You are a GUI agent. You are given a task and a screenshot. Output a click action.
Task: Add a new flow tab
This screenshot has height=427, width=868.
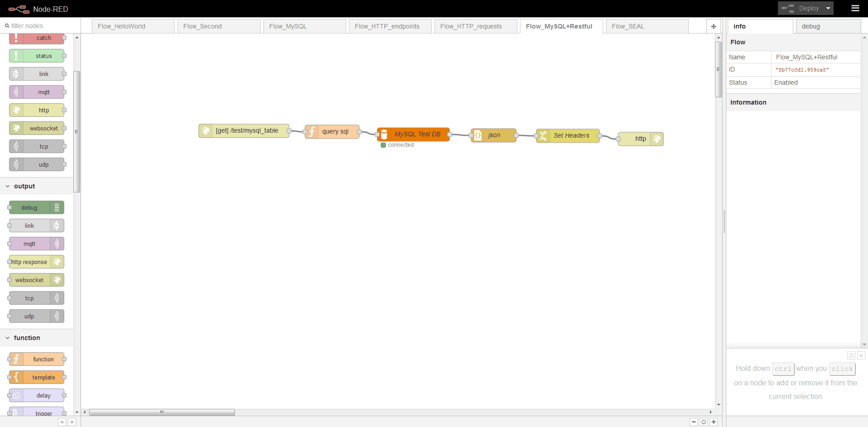713,26
